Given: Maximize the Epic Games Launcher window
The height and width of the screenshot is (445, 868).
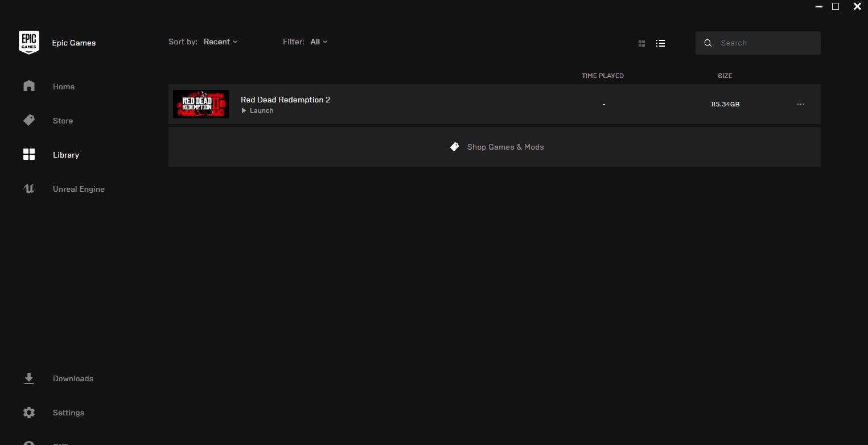Looking at the screenshot, I should tap(836, 6).
